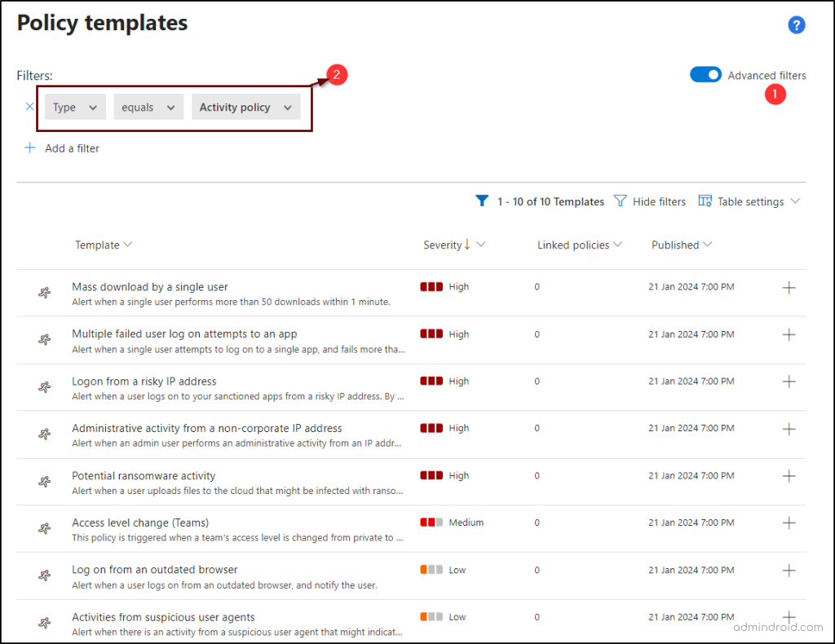835x644 pixels.
Task: Click the plus icon on Potential ransomware activity row
Action: click(789, 476)
